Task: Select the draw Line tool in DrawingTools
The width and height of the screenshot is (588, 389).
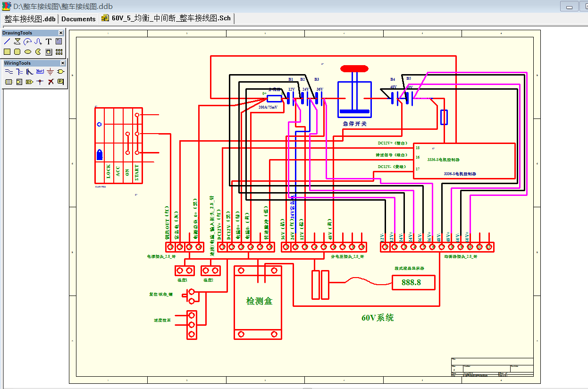Action: click(7, 42)
